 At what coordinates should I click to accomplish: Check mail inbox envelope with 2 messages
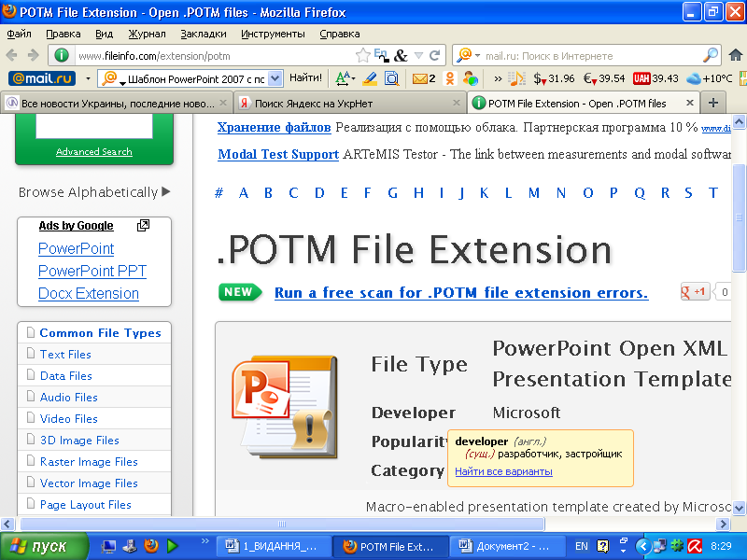click(x=424, y=78)
